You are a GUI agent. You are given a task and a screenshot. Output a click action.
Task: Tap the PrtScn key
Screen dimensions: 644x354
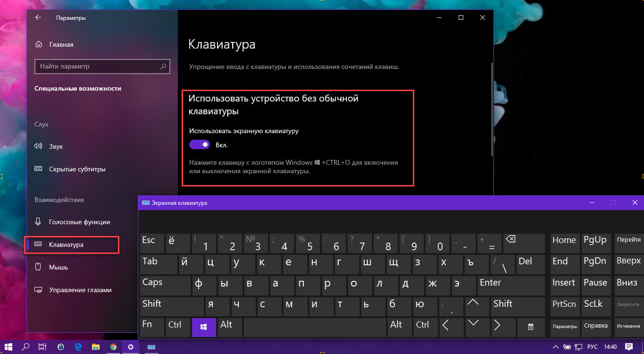pos(565,306)
